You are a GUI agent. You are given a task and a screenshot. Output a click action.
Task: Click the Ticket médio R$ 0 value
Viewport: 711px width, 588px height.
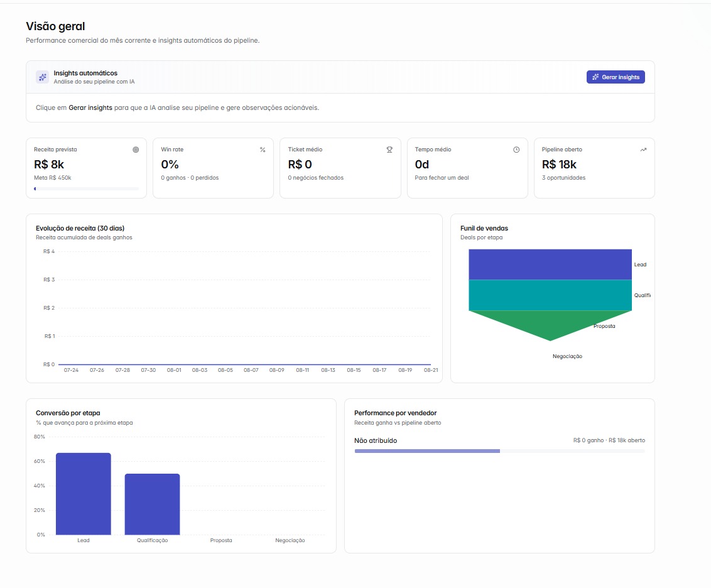[300, 165]
